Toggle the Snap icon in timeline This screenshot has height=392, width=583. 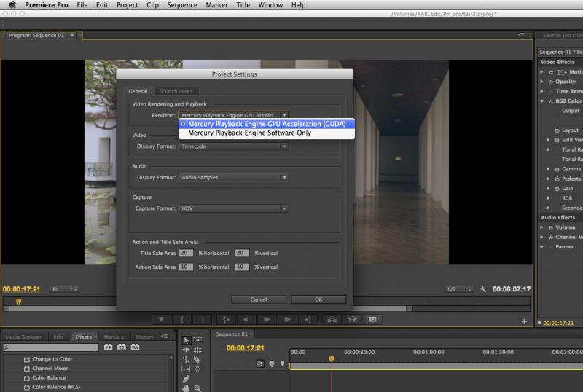tap(260, 364)
